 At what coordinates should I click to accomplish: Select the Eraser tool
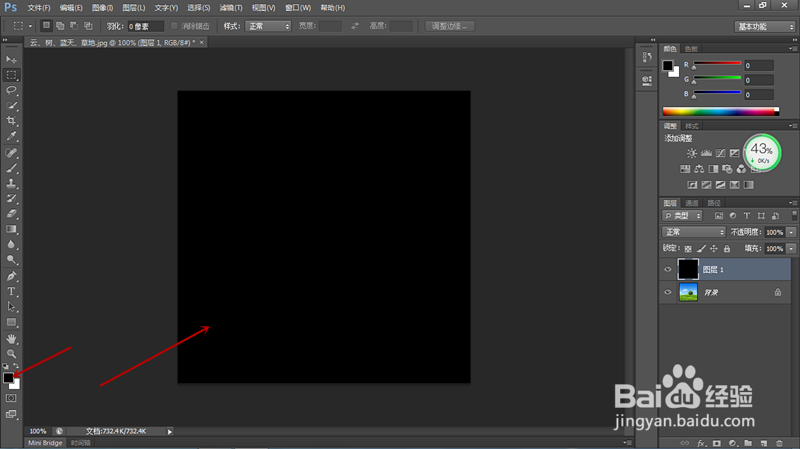point(11,214)
